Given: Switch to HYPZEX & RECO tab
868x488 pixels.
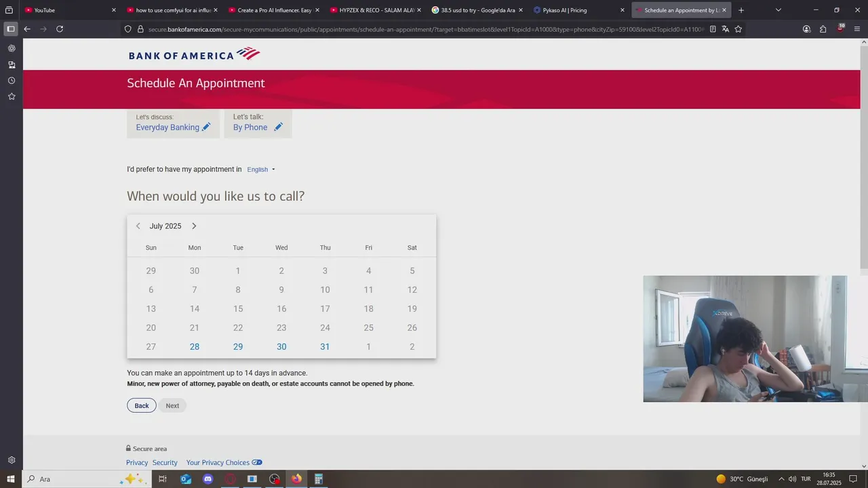Looking at the screenshot, I should point(376,10).
